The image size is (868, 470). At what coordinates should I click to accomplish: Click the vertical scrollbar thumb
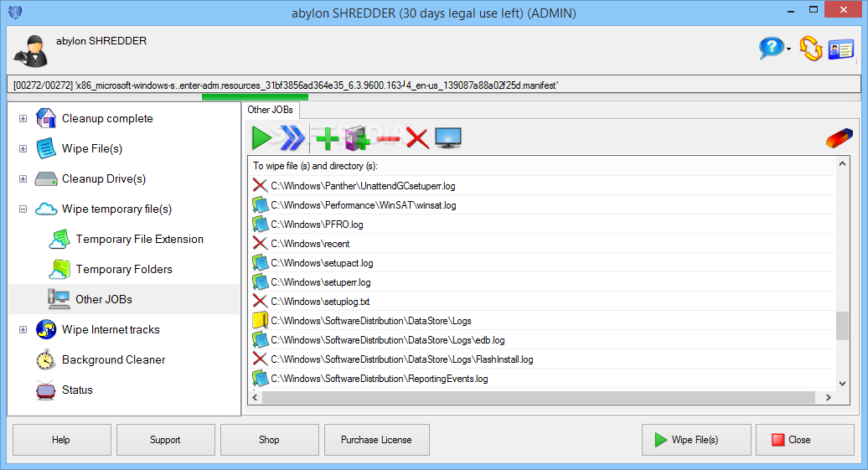[842, 326]
